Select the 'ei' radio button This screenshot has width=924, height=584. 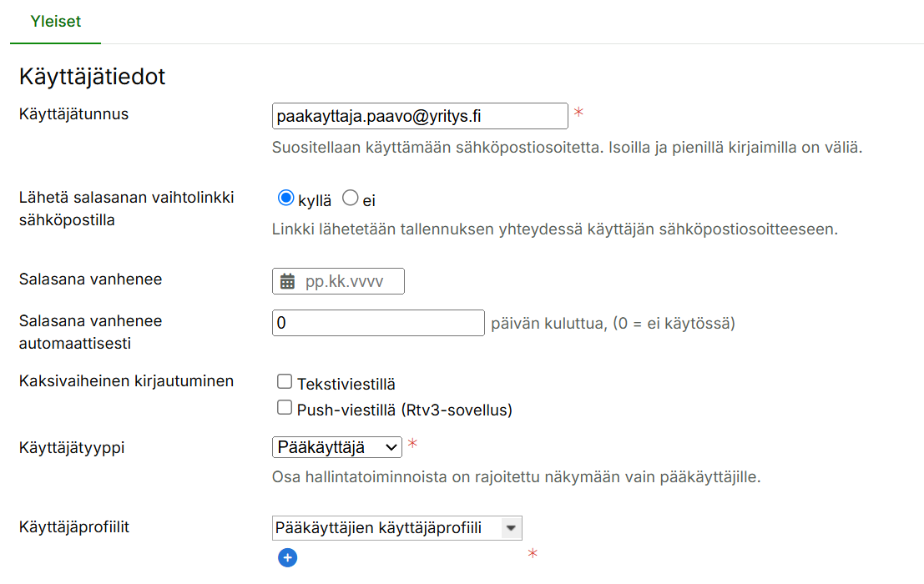351,199
